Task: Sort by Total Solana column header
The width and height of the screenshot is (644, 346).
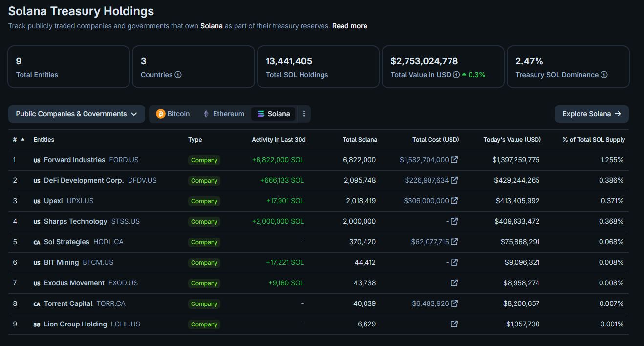Action: click(x=360, y=140)
